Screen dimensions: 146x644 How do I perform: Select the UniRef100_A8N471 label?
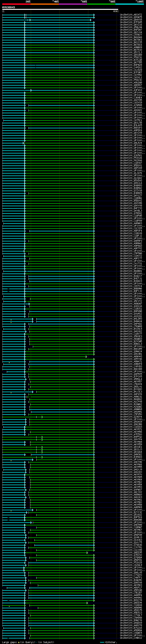[131, 361]
